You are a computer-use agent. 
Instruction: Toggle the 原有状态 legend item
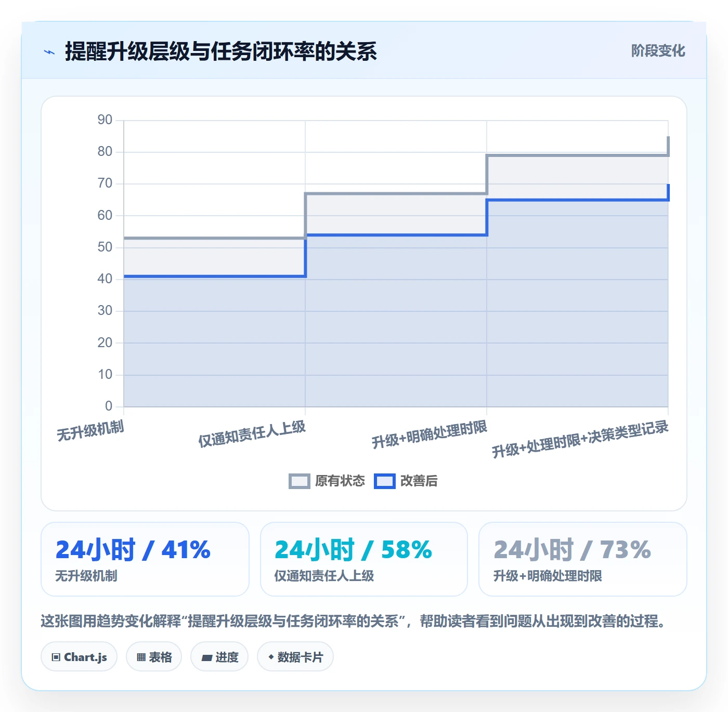pyautogui.click(x=327, y=481)
